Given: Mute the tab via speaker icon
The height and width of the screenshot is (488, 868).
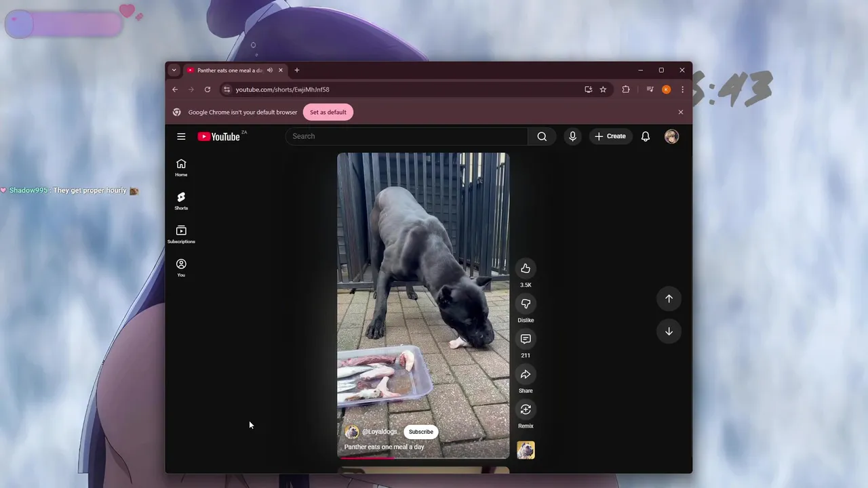Looking at the screenshot, I should click(270, 70).
